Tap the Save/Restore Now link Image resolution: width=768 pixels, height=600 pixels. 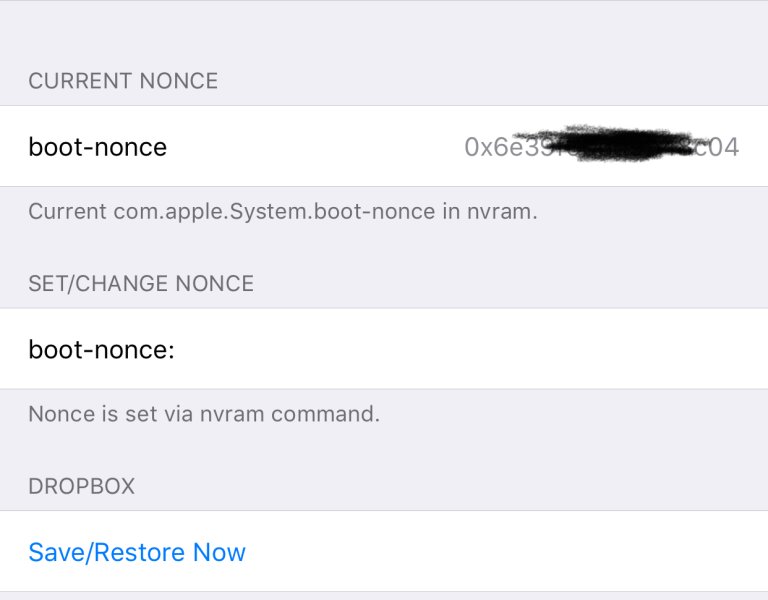pyautogui.click(x=137, y=552)
